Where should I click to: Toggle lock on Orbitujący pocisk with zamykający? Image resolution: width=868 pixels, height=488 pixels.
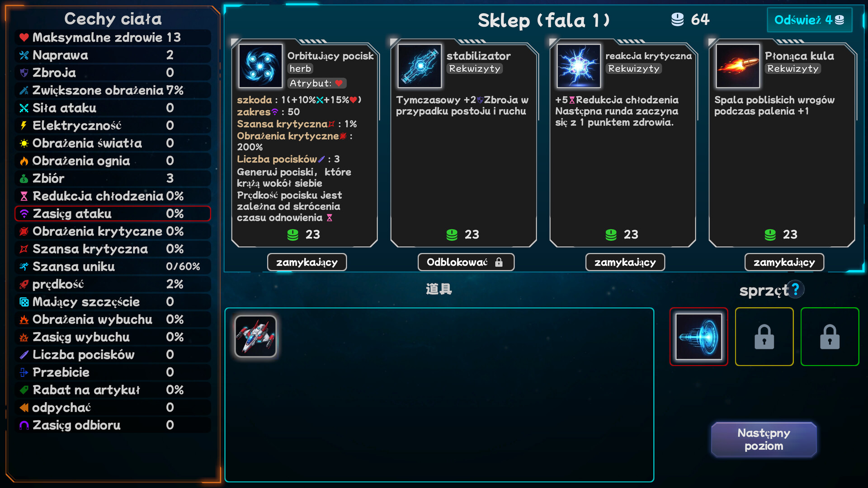point(307,262)
